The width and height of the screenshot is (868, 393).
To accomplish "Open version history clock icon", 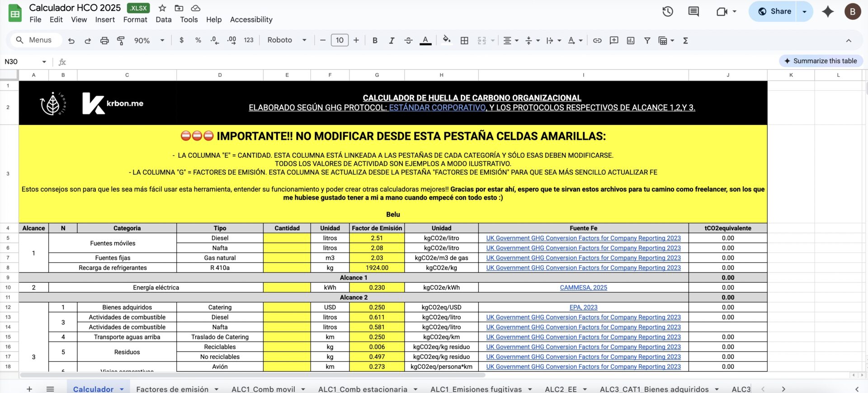I will (668, 12).
